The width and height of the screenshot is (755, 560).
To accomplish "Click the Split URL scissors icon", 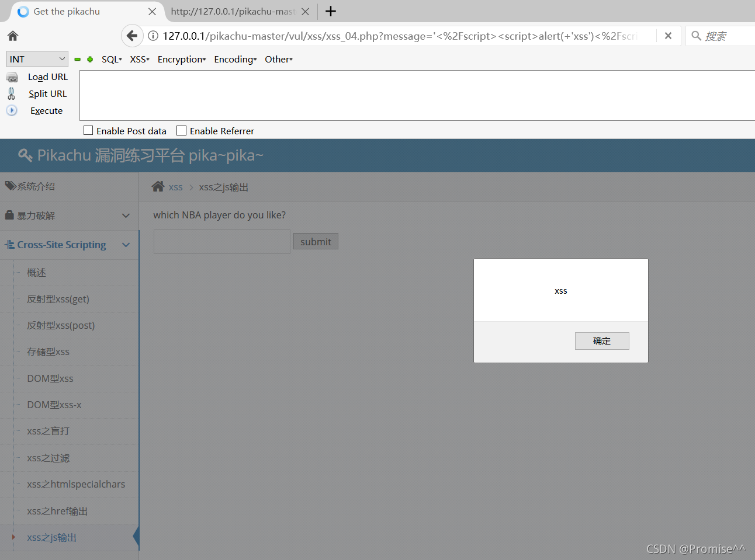I will tap(12, 93).
